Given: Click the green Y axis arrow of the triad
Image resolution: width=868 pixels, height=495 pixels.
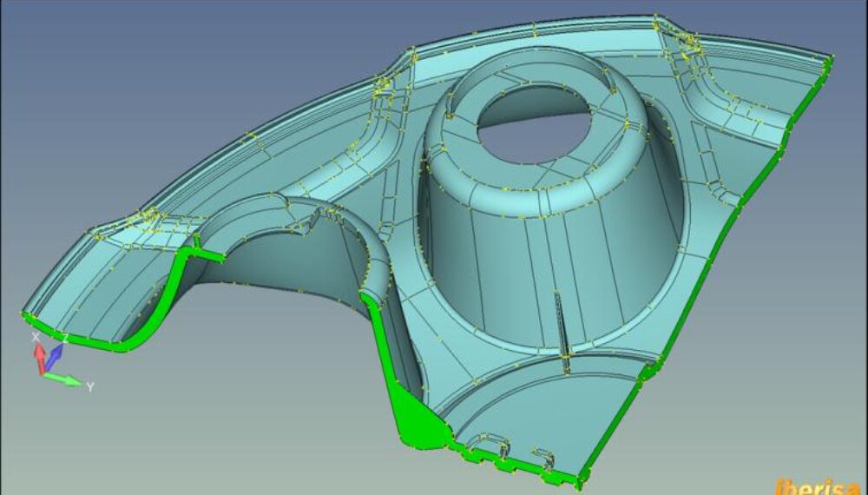Looking at the screenshot, I should click(62, 379).
